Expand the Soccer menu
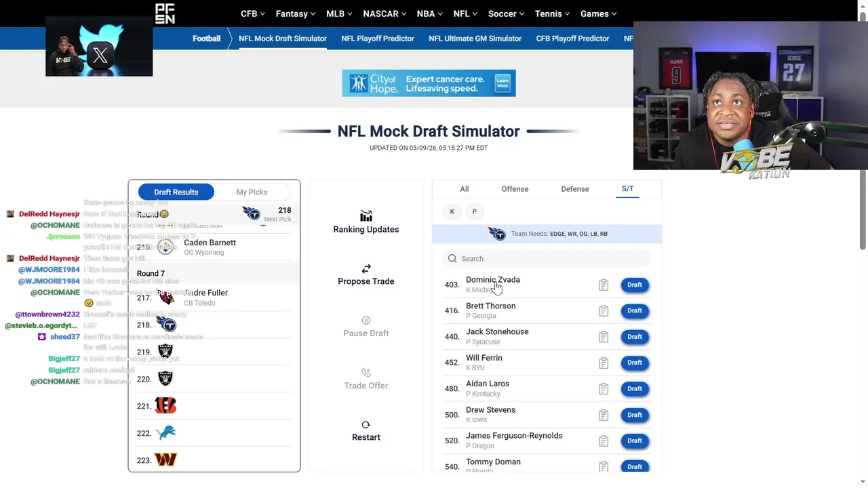868x488 pixels. pyautogui.click(x=507, y=14)
